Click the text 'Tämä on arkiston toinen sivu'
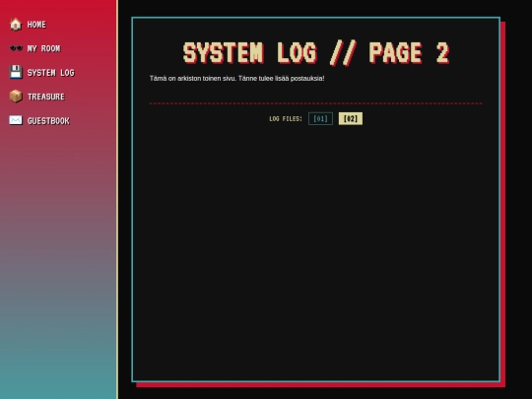Image resolution: width=532 pixels, height=399 pixels. (192, 79)
